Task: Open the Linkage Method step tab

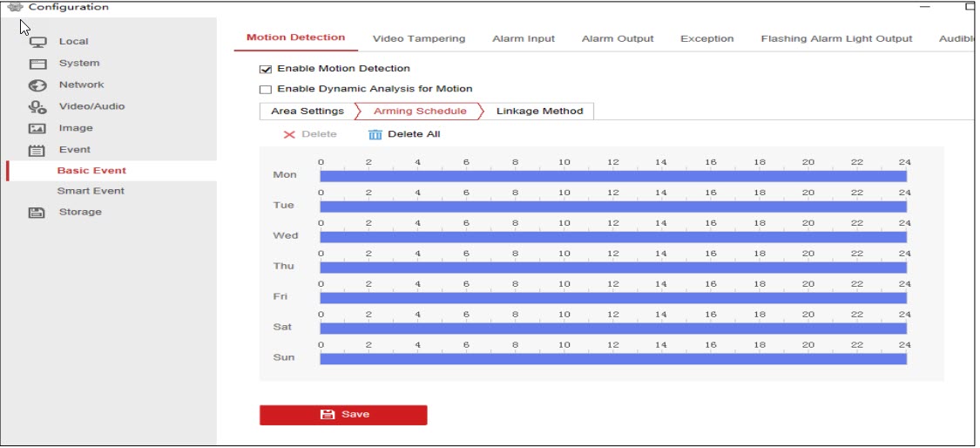Action: click(539, 112)
